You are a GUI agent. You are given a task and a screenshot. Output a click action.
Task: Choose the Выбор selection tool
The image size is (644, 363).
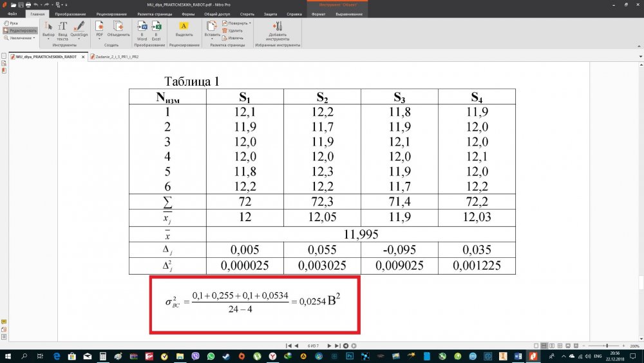[x=48, y=30]
